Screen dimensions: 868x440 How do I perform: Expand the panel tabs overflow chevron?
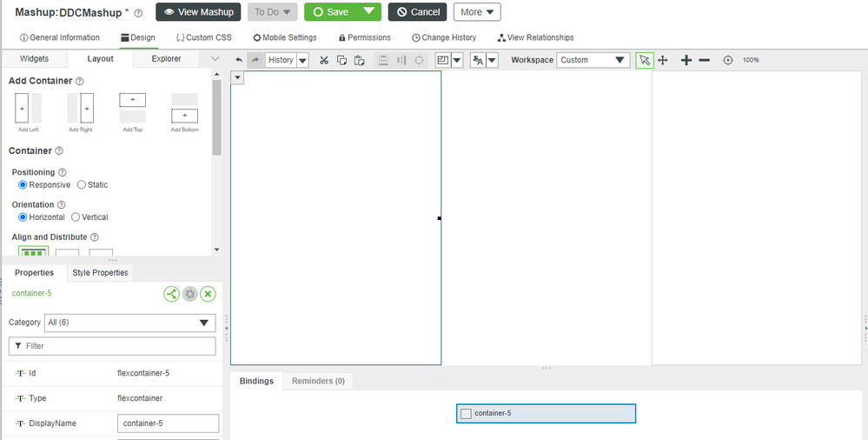(x=215, y=59)
